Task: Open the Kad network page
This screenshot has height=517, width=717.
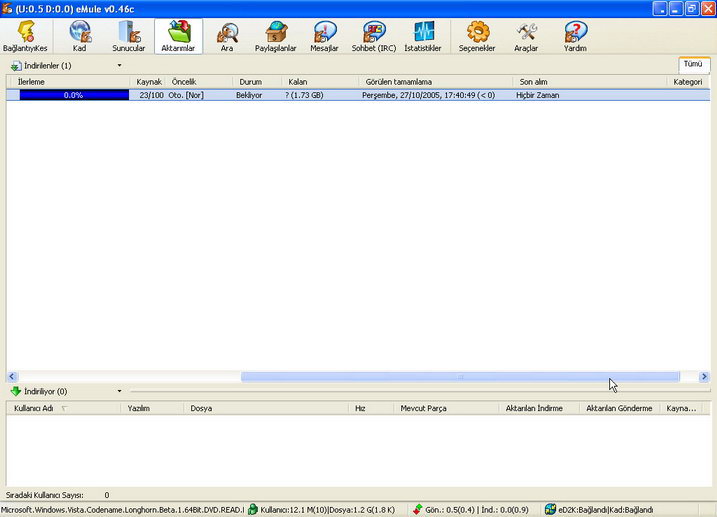Action: [x=80, y=32]
